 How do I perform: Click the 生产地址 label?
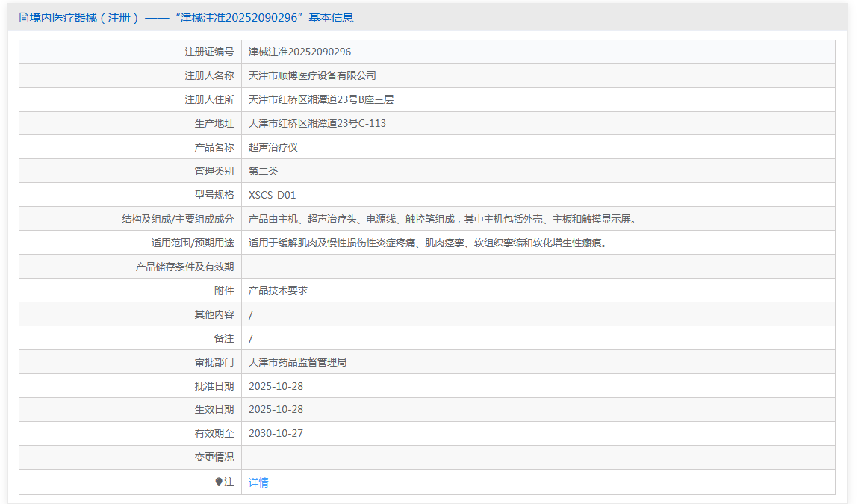[214, 123]
